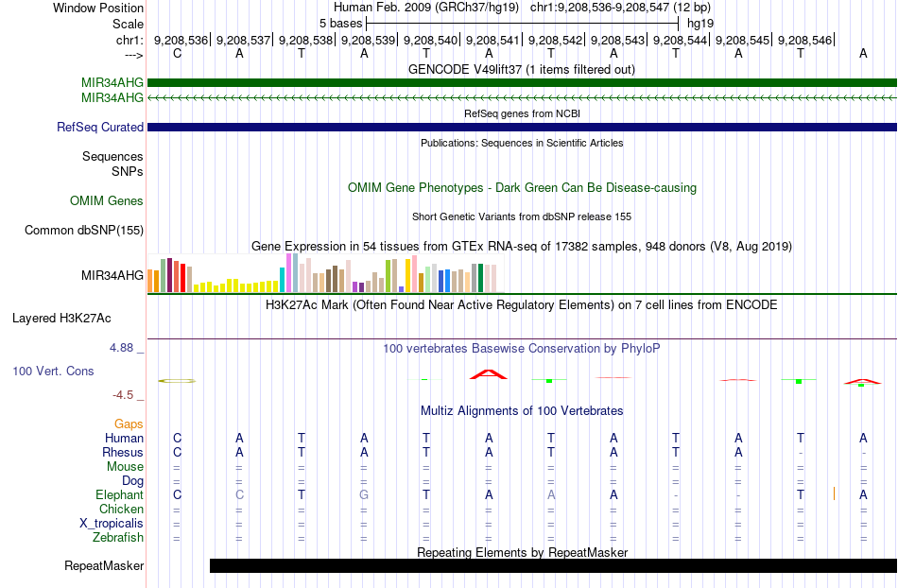Click 'Repeating Elements by RepeatMasker' title

click(x=522, y=552)
